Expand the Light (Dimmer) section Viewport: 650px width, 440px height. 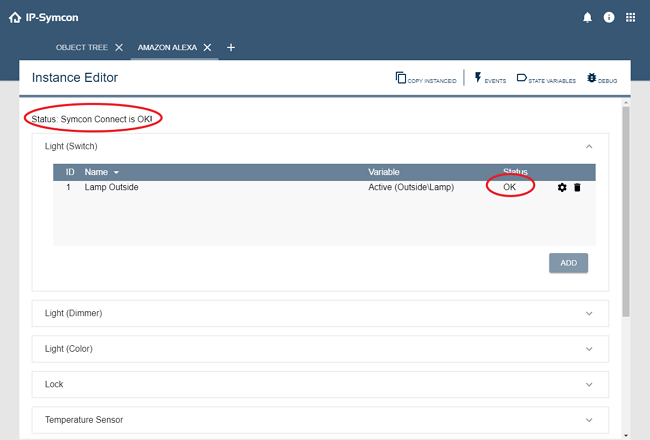point(588,313)
